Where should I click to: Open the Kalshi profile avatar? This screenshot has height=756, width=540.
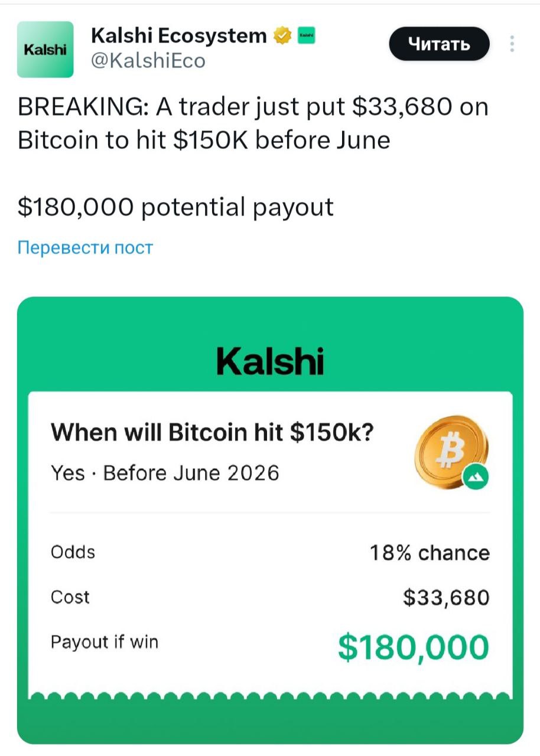(x=45, y=50)
